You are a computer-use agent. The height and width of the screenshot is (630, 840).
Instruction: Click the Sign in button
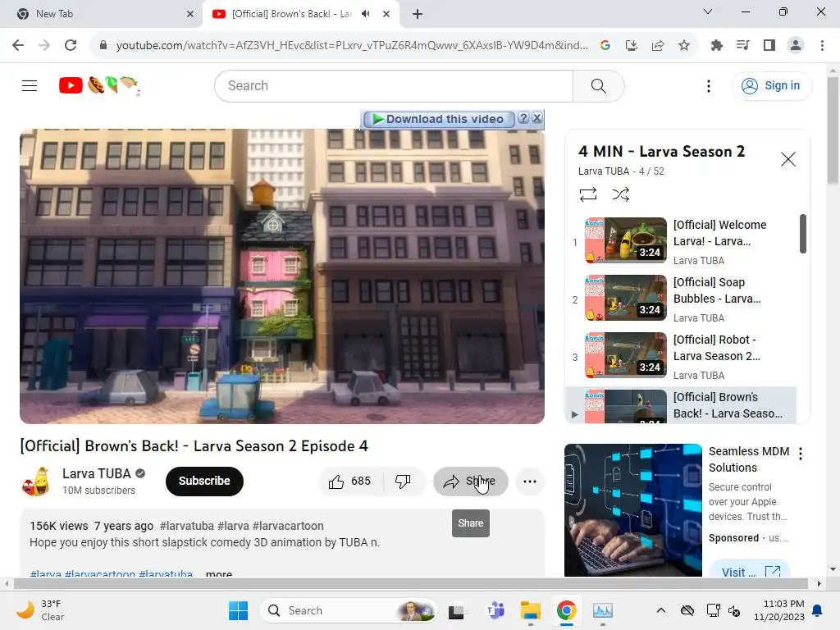point(772,85)
